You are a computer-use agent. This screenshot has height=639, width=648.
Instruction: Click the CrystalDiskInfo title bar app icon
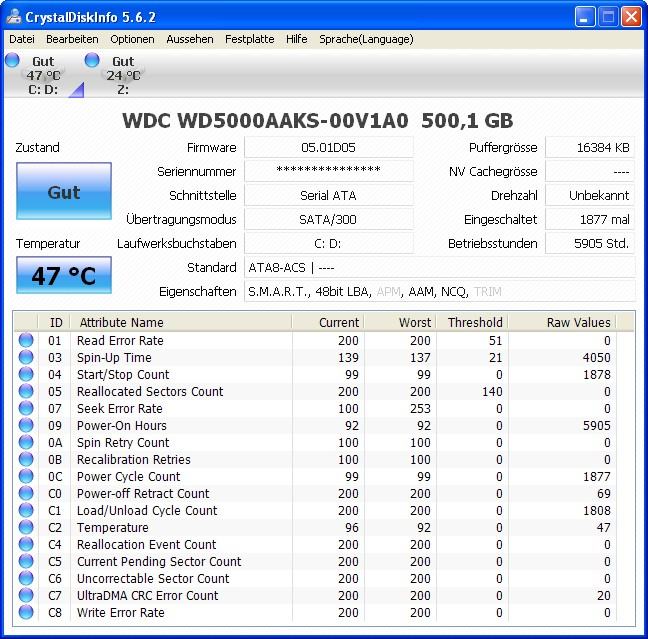pos(14,17)
